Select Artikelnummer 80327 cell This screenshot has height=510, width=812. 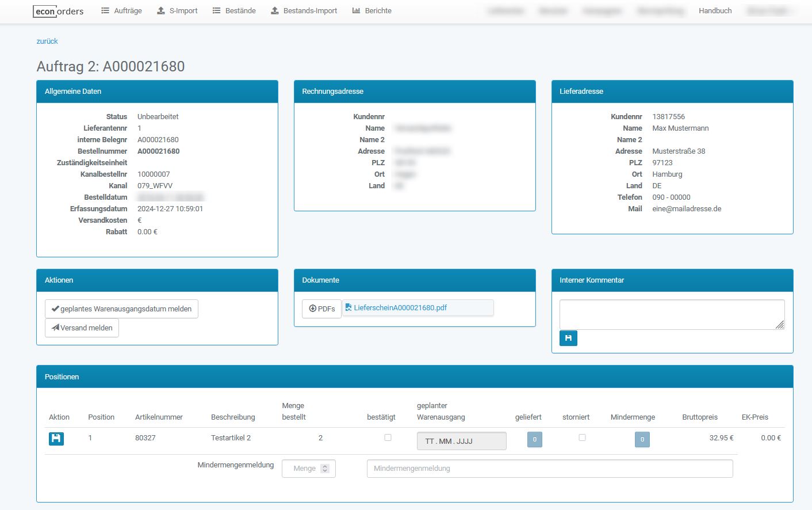pyautogui.click(x=145, y=438)
